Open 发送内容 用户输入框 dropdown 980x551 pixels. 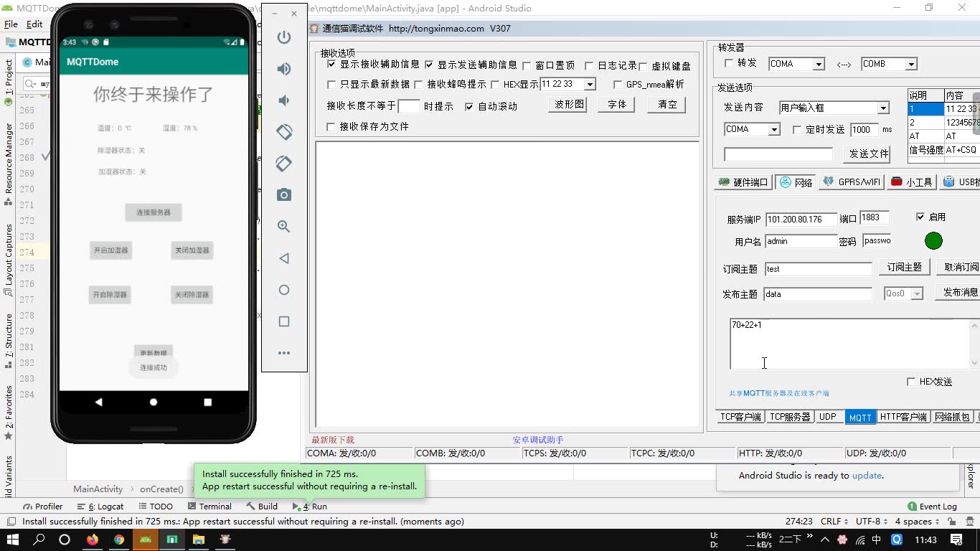tap(883, 108)
